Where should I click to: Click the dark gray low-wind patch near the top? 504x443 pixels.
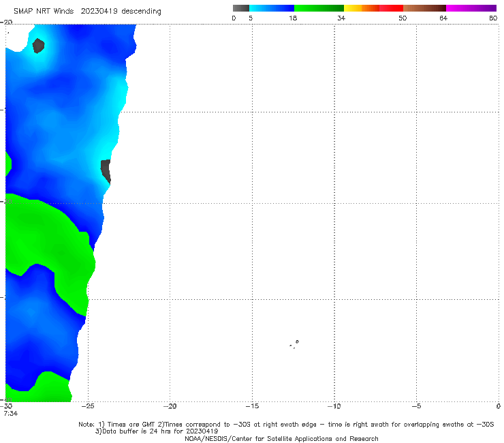click(39, 46)
